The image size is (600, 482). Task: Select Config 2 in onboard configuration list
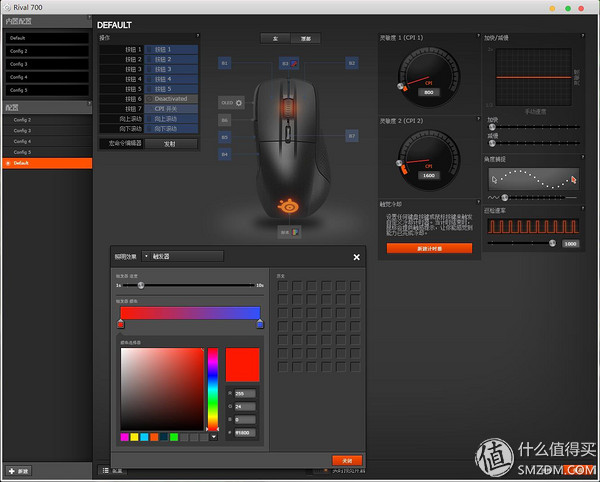(x=46, y=50)
